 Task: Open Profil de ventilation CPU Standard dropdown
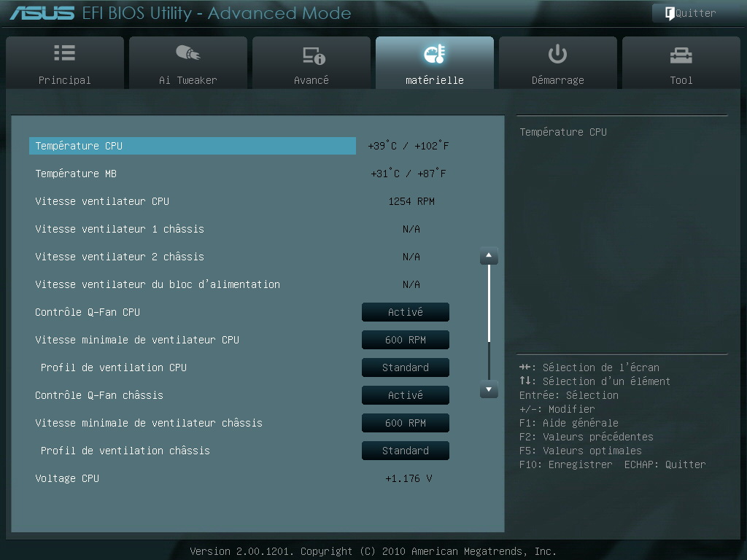click(x=406, y=367)
